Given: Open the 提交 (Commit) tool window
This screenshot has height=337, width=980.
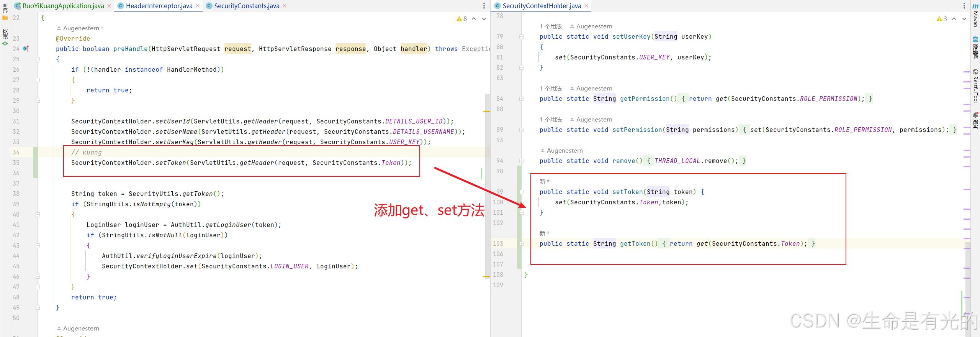Looking at the screenshot, I should point(5,37).
